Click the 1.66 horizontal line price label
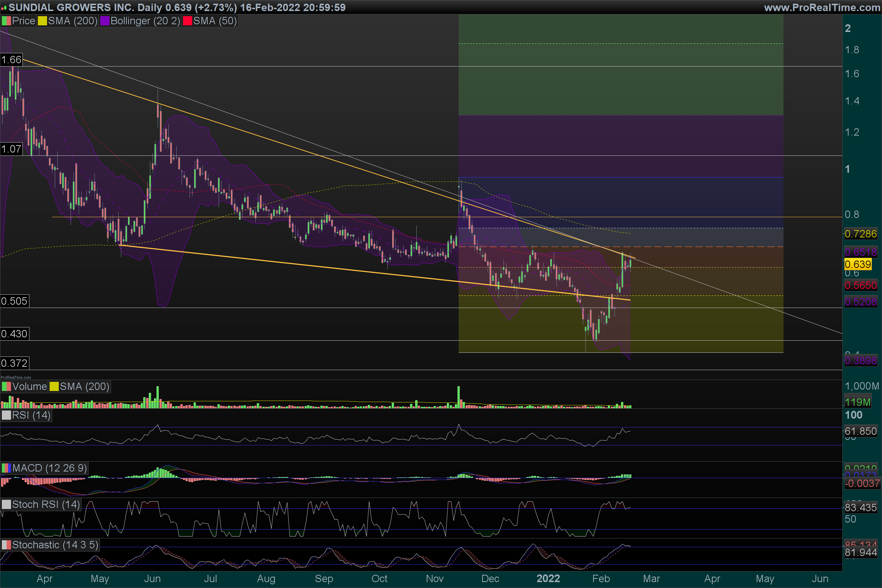The height and width of the screenshot is (588, 882). 11,60
